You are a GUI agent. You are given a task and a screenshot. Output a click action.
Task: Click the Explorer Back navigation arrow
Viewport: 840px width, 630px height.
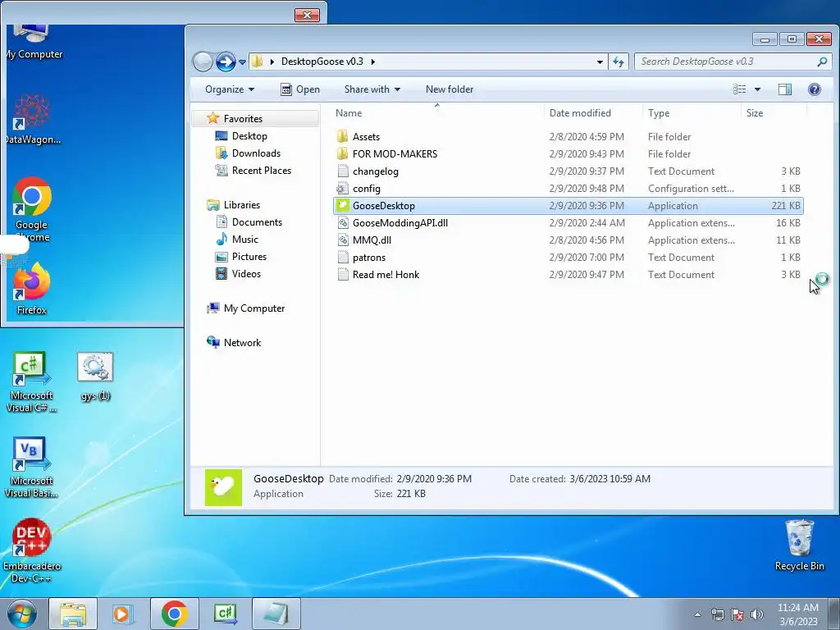click(203, 62)
